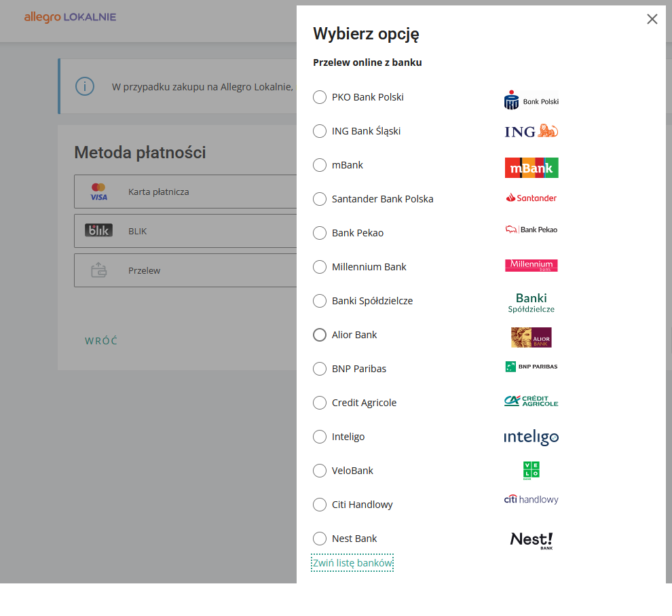Choose Karta płatnicza payment method

(x=185, y=192)
